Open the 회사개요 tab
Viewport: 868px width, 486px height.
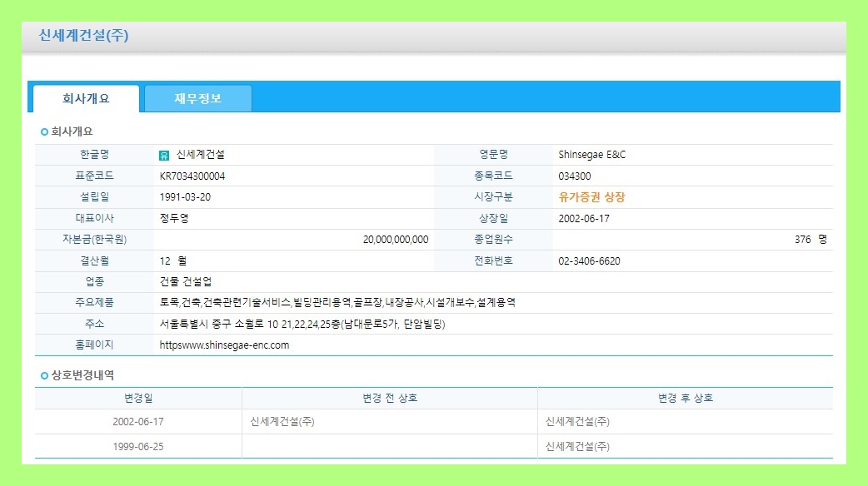click(86, 98)
